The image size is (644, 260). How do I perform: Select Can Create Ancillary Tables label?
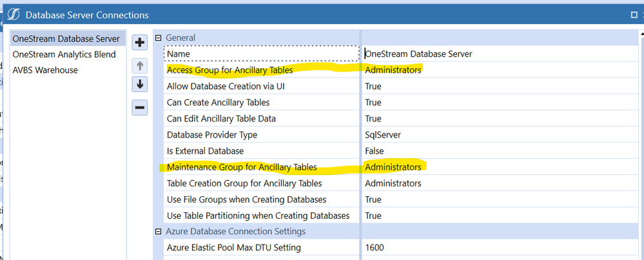(218, 103)
